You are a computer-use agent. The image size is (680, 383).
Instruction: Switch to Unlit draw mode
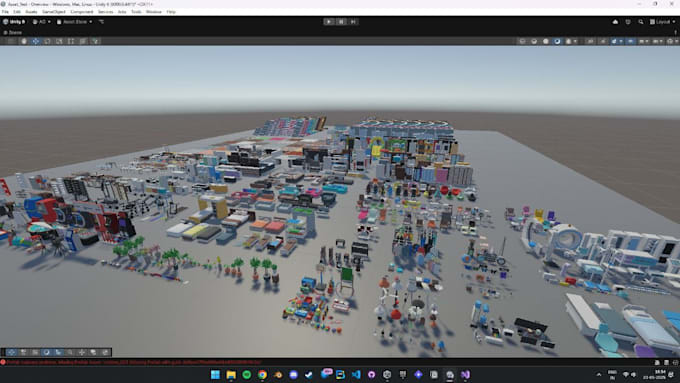pyautogui.click(x=546, y=41)
